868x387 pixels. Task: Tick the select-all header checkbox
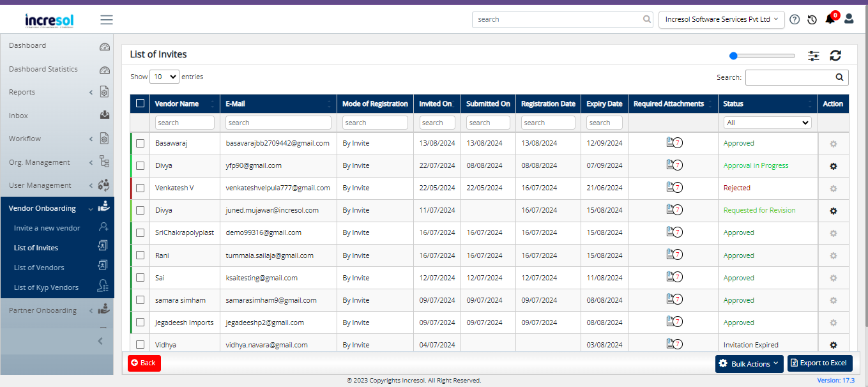pos(141,103)
